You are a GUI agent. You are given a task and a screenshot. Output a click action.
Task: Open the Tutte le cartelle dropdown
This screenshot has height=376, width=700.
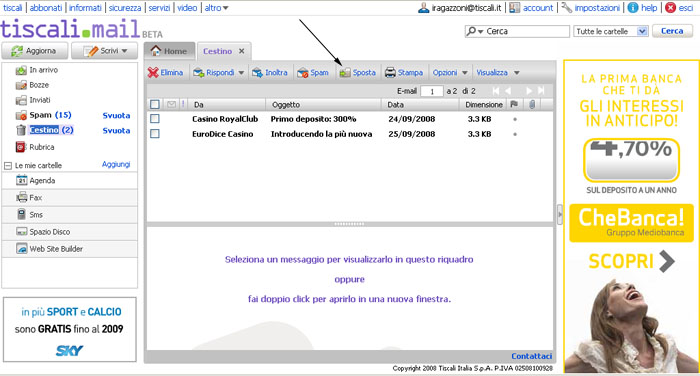point(611,31)
